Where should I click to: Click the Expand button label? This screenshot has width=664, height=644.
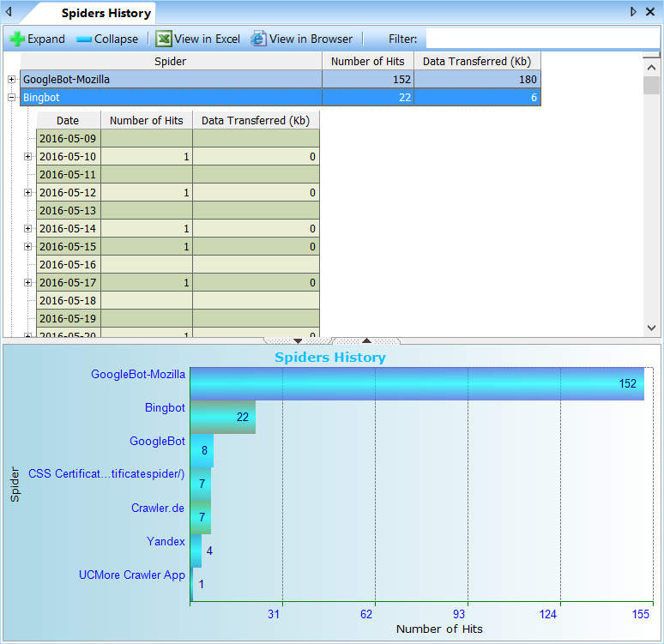(46, 39)
